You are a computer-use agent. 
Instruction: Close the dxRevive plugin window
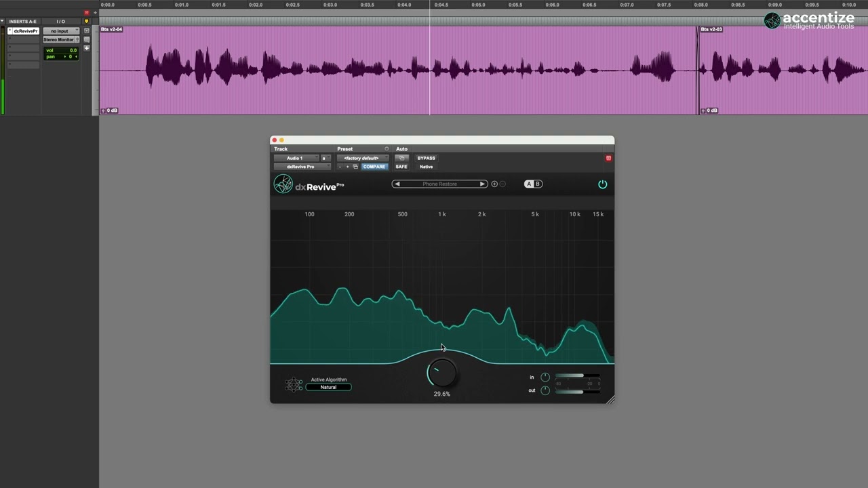(275, 140)
